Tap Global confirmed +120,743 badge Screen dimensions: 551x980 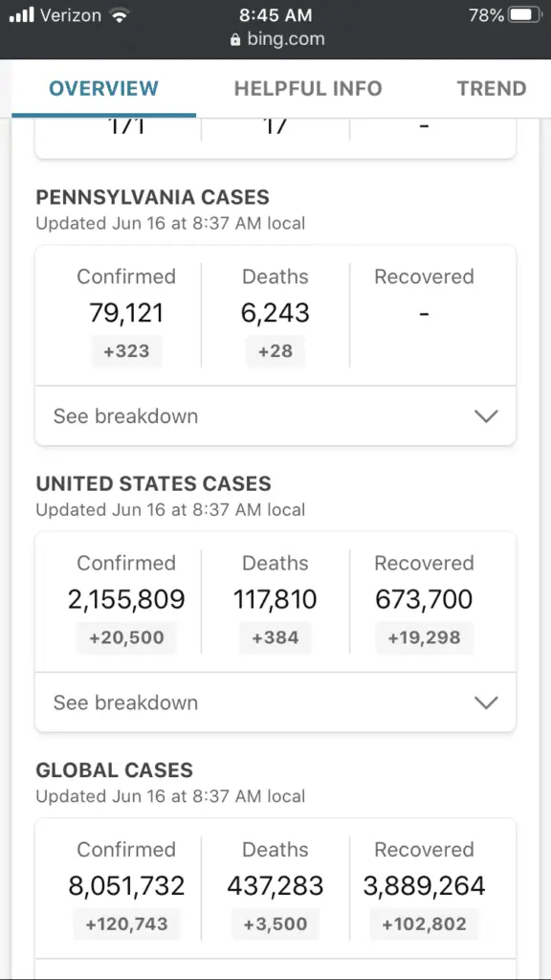[x=127, y=924]
